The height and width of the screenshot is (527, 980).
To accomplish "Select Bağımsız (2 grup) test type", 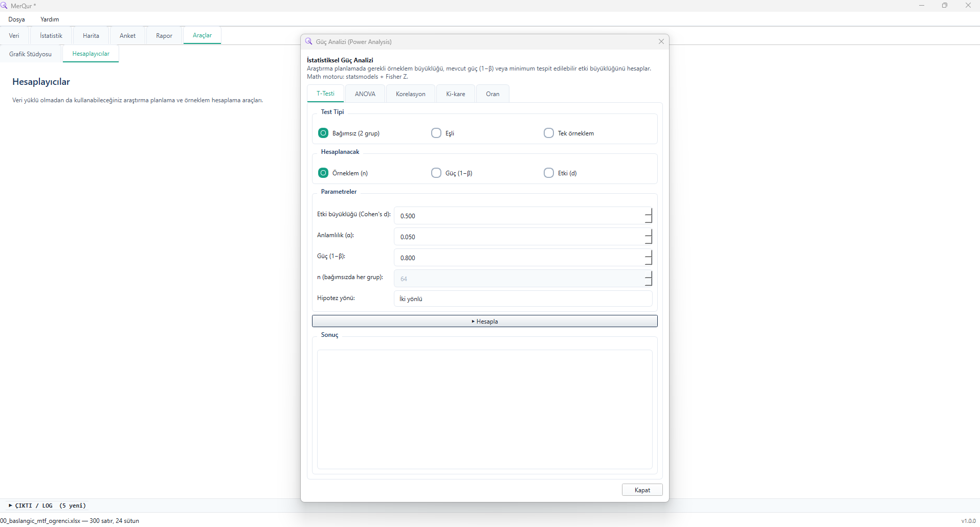I will point(349,133).
